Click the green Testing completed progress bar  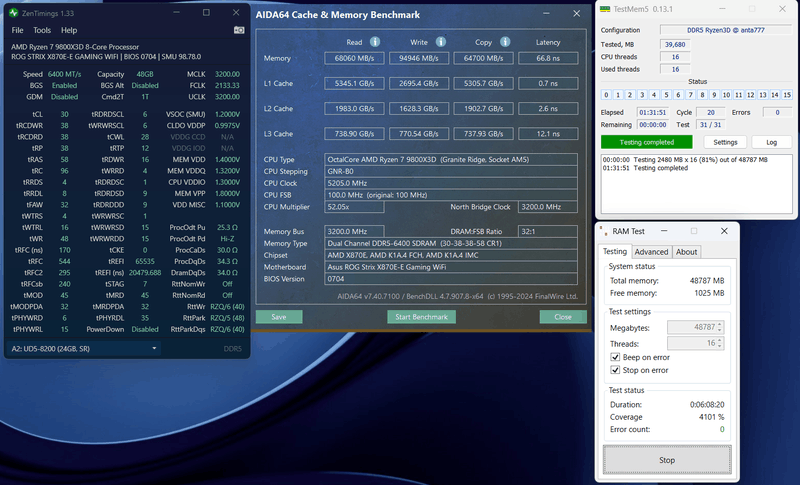[x=648, y=142]
